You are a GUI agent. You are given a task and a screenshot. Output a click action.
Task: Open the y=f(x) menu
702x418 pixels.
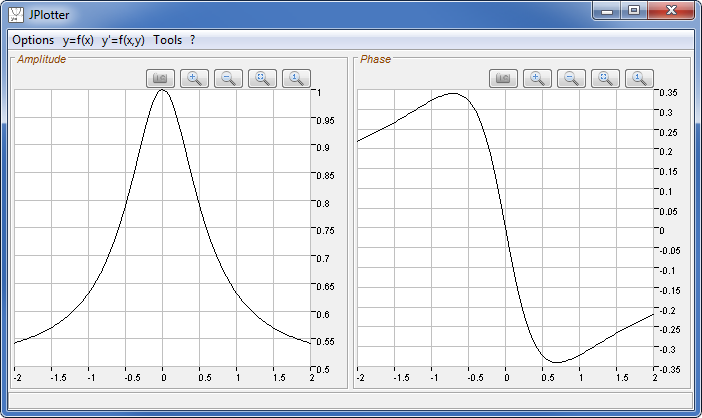tap(78, 40)
